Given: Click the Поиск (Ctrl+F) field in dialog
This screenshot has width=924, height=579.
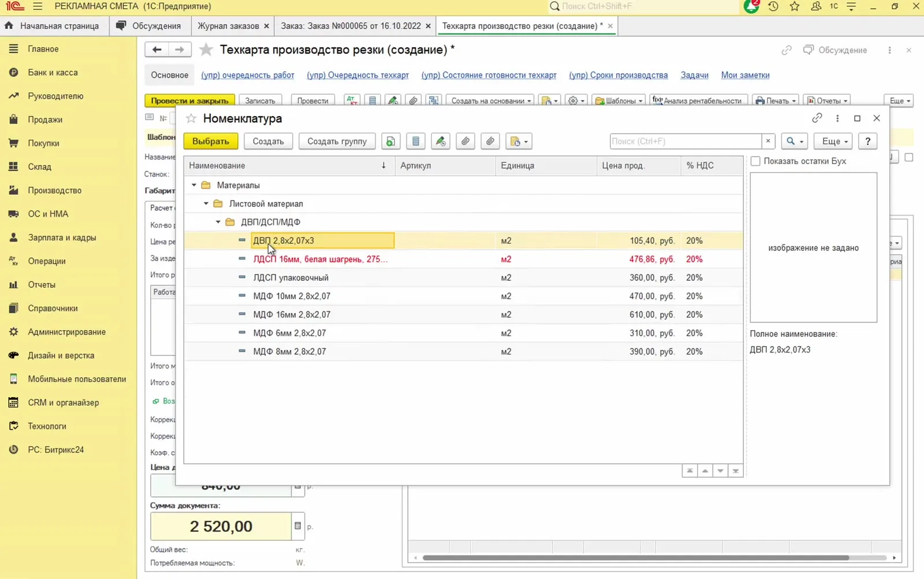Looking at the screenshot, I should [x=685, y=142].
